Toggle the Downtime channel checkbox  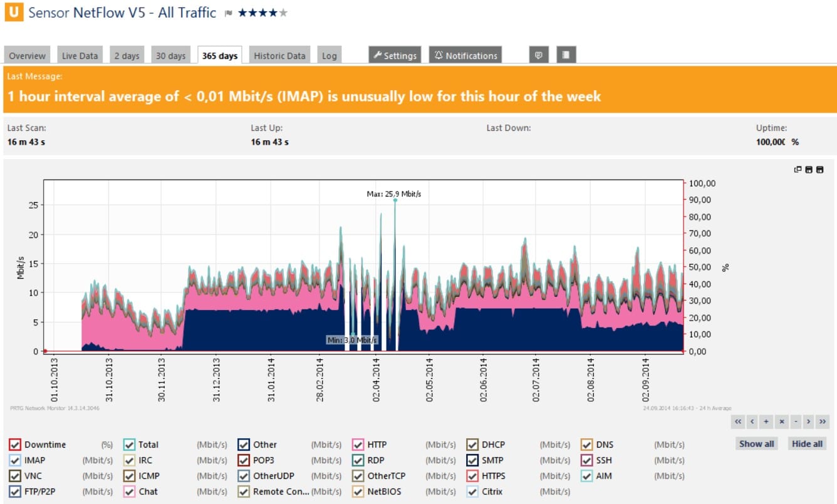pos(15,445)
